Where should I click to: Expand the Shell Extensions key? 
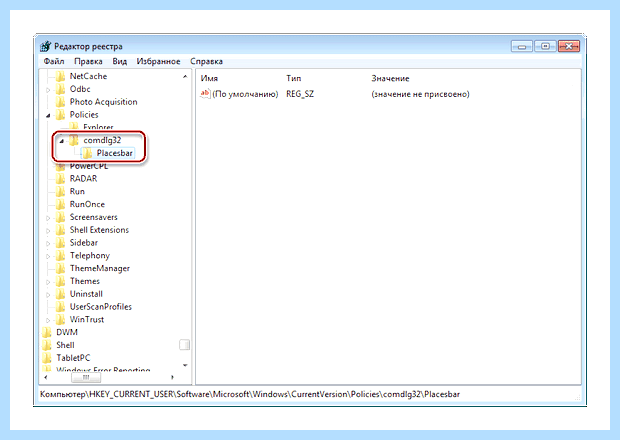point(48,231)
